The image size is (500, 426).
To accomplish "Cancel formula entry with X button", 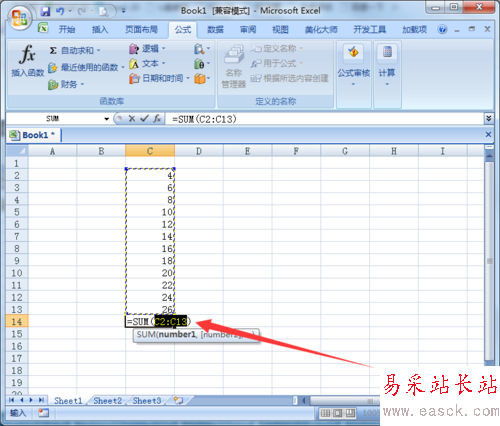I will pos(132,119).
